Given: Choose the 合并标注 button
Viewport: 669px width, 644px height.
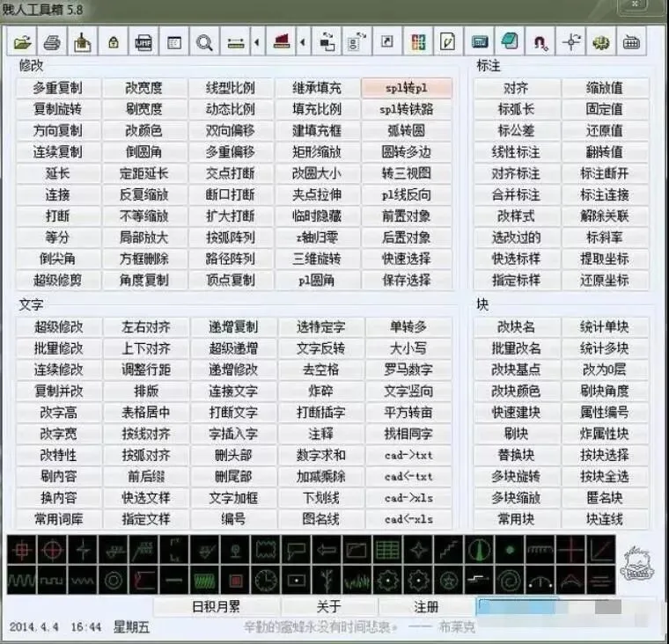Looking at the screenshot, I should 516,194.
